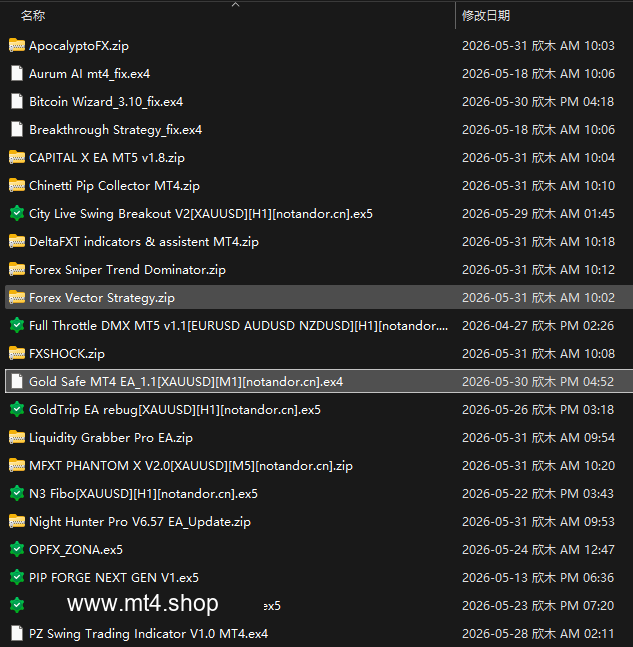Click the date 2026-05-31 AM 10:03

(538, 45)
